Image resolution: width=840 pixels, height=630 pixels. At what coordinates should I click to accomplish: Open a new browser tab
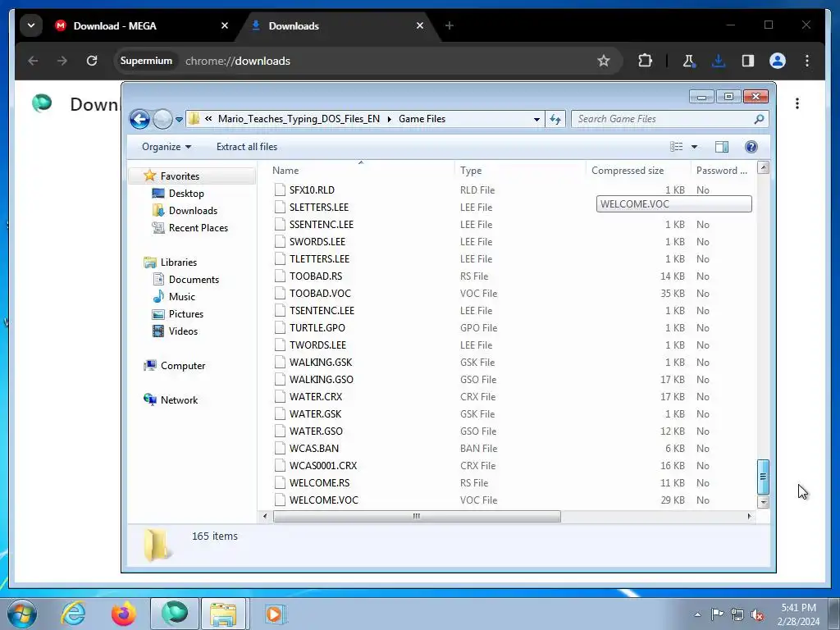[450, 25]
